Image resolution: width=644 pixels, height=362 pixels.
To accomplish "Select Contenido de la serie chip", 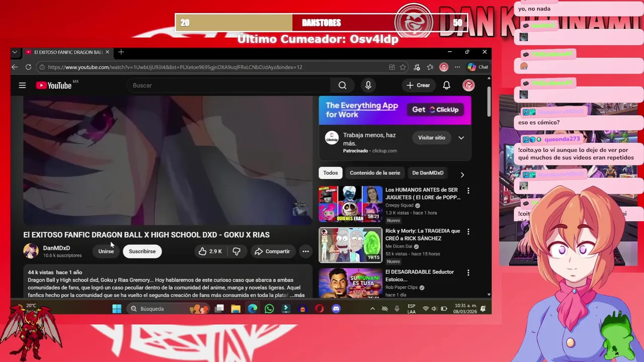I will [375, 173].
